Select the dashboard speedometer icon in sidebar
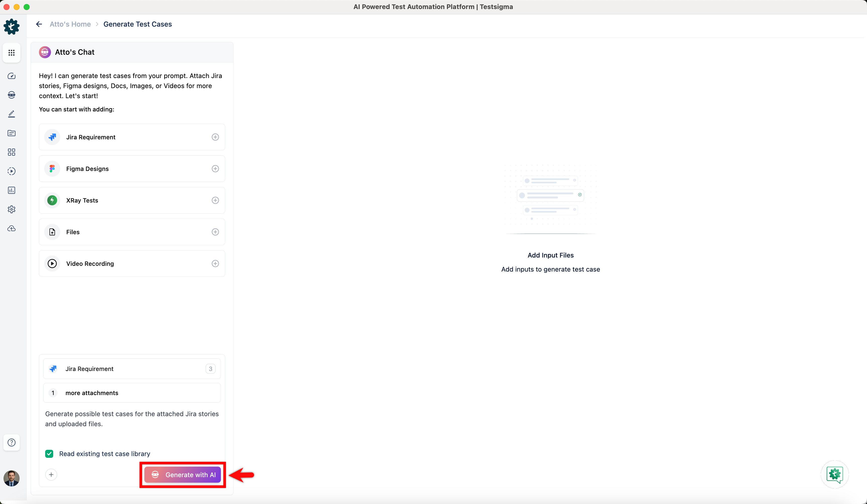 pos(11,76)
